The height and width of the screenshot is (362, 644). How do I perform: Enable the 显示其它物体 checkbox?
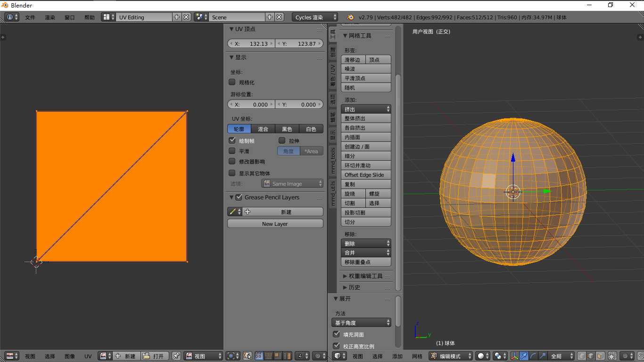pos(232,173)
